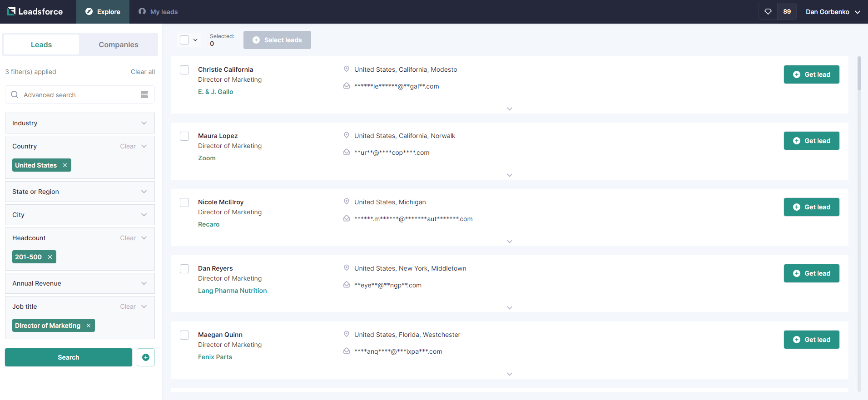Expand Christie California lead details
Viewport: 868px width, 400px height.
click(x=510, y=109)
